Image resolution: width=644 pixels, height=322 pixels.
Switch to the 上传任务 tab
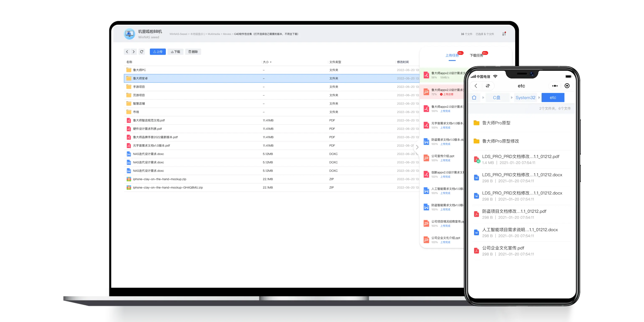tap(452, 55)
